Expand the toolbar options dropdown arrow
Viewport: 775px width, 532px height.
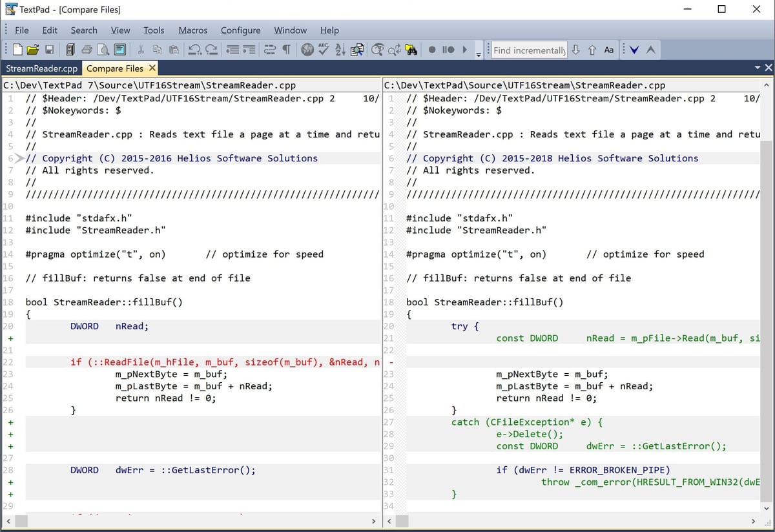[479, 54]
